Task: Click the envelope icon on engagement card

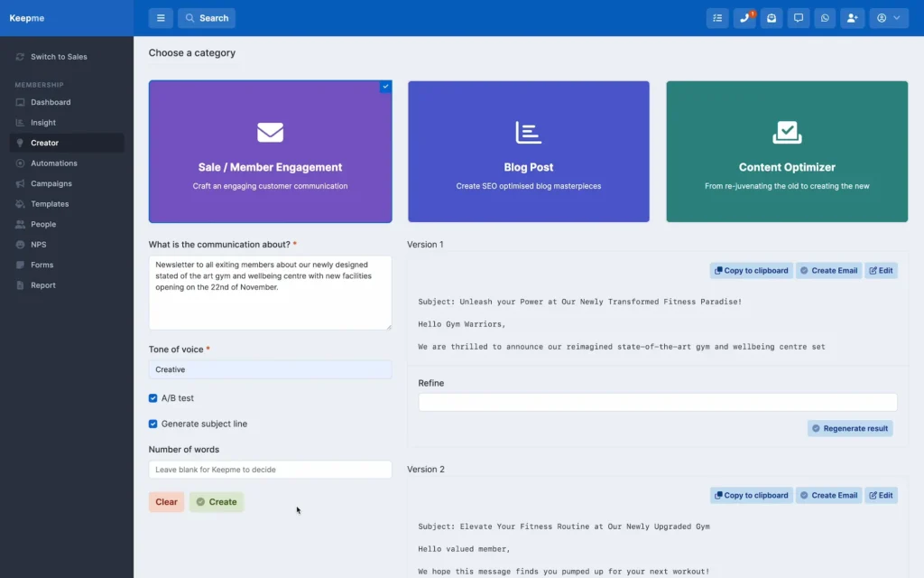Action: click(270, 132)
